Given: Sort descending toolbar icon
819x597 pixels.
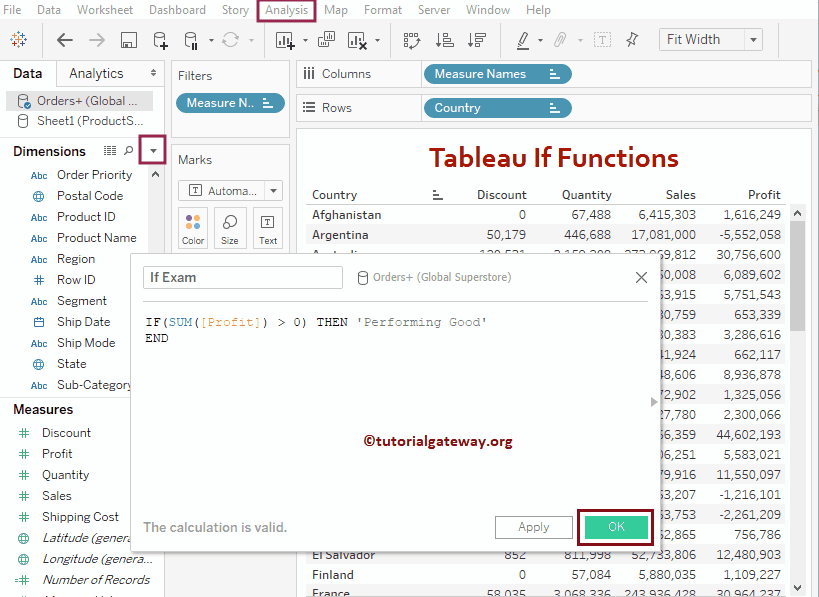Looking at the screenshot, I should pos(476,40).
